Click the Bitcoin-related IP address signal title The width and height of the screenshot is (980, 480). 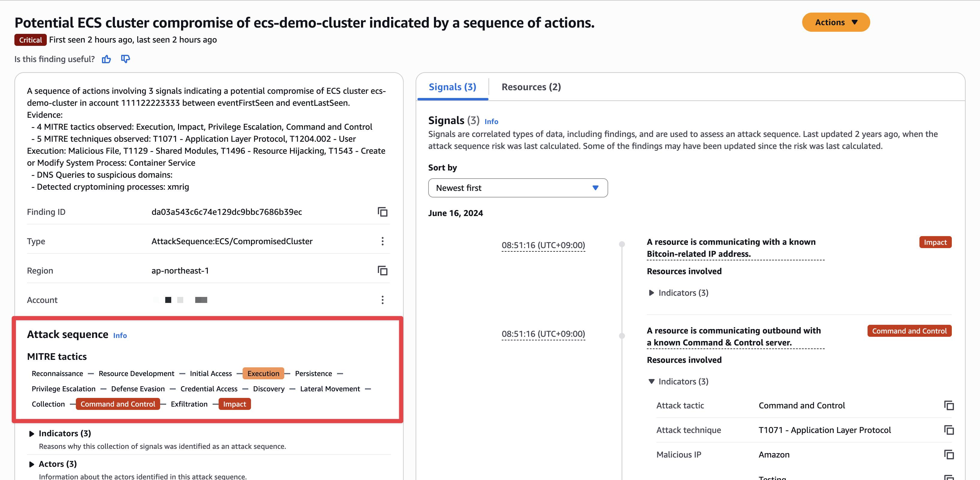(x=731, y=248)
